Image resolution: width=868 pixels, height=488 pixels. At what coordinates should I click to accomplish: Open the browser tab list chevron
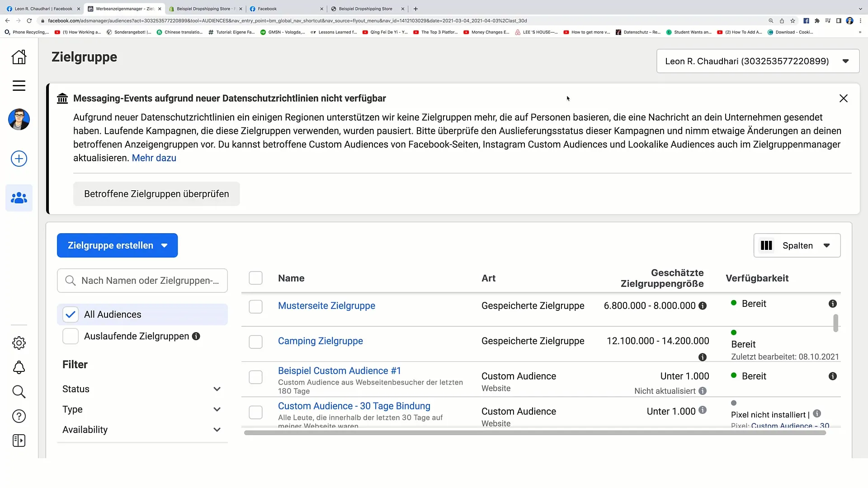860,9
